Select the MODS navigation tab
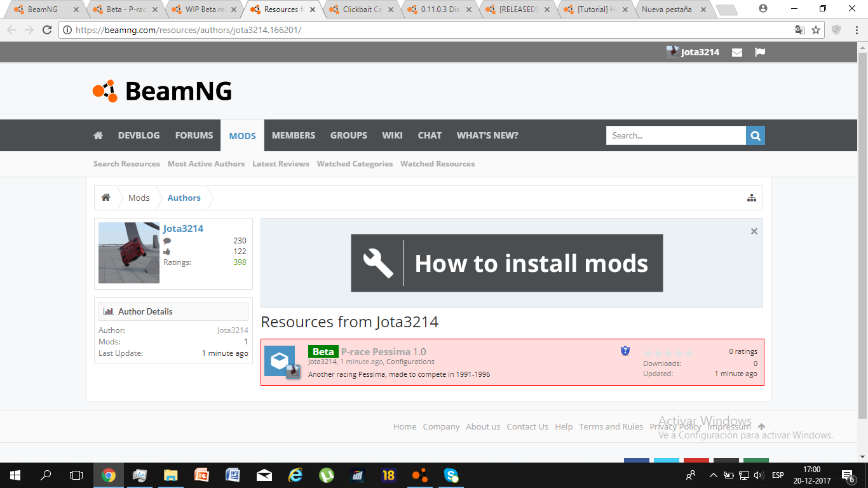 click(x=243, y=135)
